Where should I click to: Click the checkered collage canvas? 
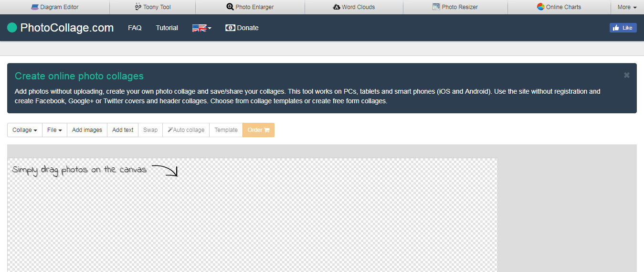252,215
